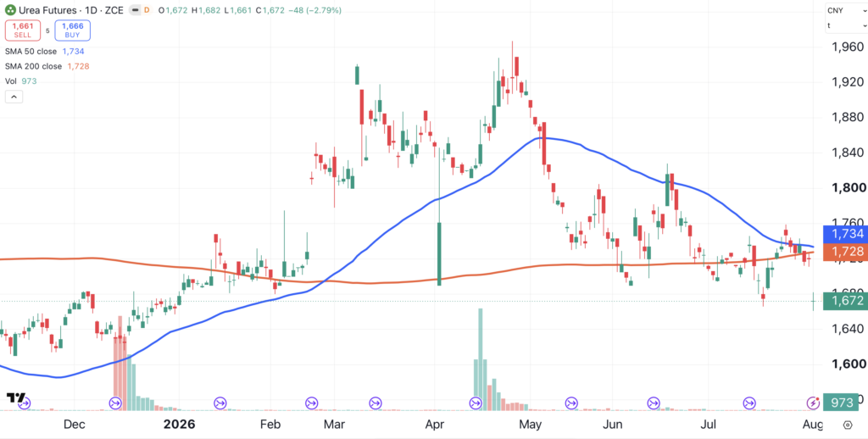Select the SMA 200 close legend
The height and width of the screenshot is (439, 868).
[47, 66]
